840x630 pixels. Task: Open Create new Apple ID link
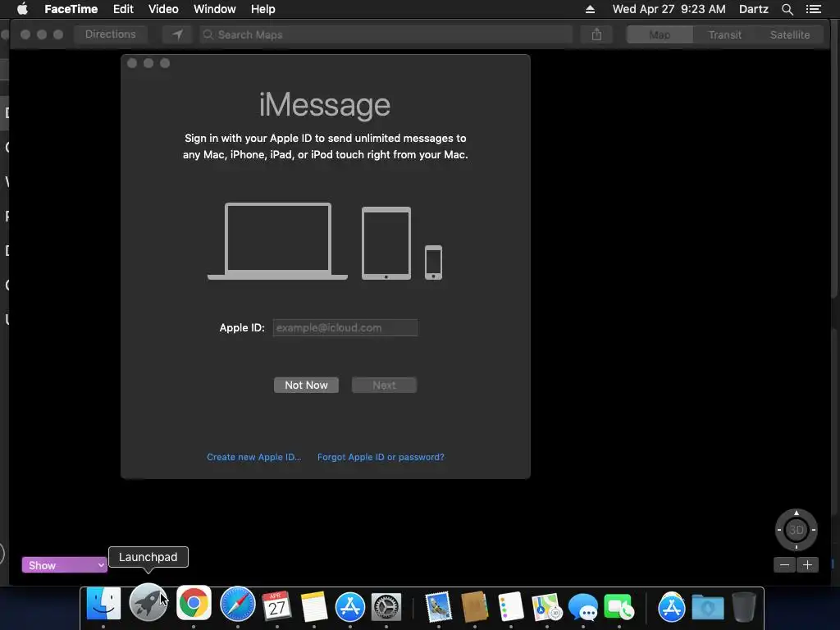click(254, 457)
